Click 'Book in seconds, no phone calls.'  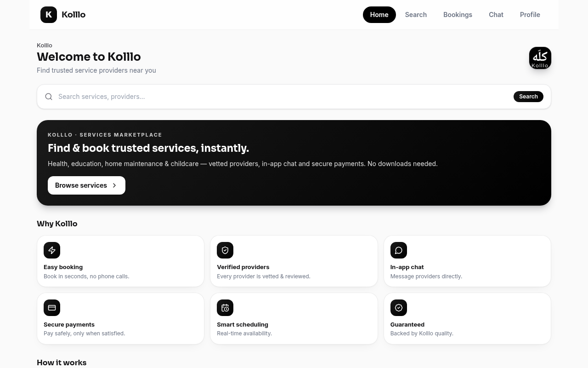click(x=86, y=276)
